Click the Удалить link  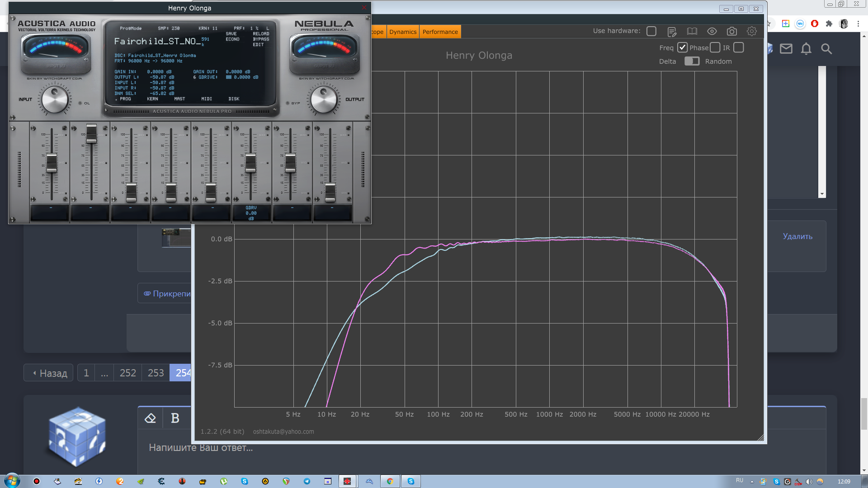[x=797, y=236]
